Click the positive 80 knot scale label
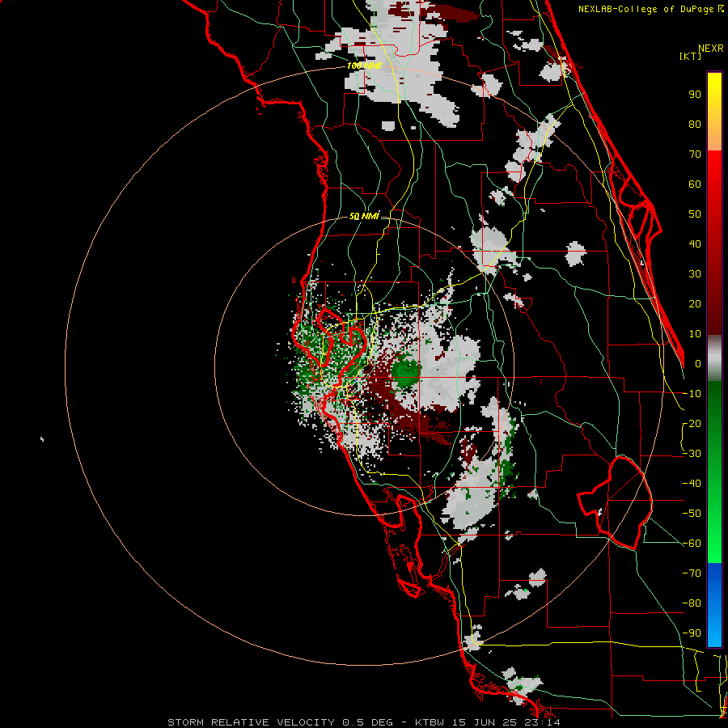The width and height of the screenshot is (728, 728). point(695,125)
